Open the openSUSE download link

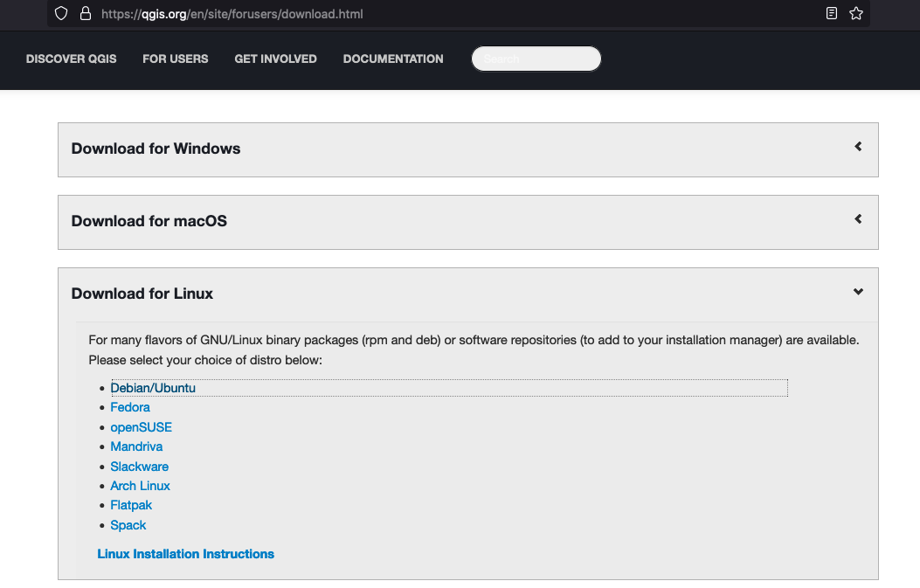[x=141, y=427]
